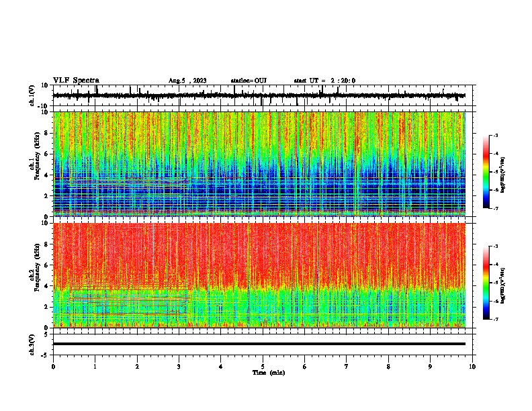Click the "ch.1(V)" axis label
Screen dimensions: 532x411
point(32,95)
